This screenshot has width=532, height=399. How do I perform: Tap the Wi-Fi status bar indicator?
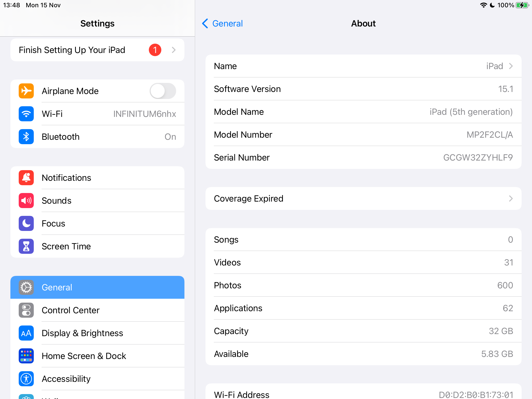point(483,5)
